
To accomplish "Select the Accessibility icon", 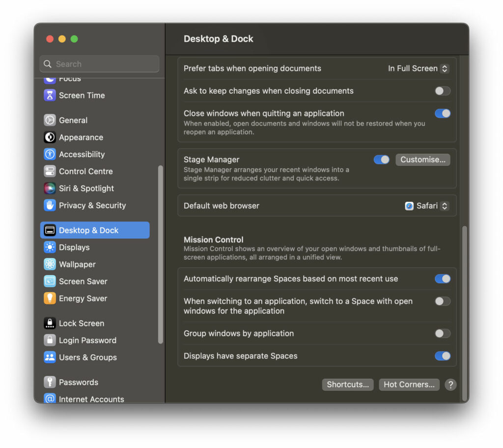I will coord(50,154).
